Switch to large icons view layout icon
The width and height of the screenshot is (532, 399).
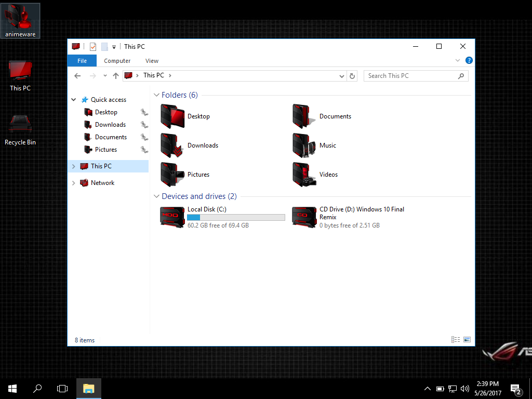click(467, 340)
